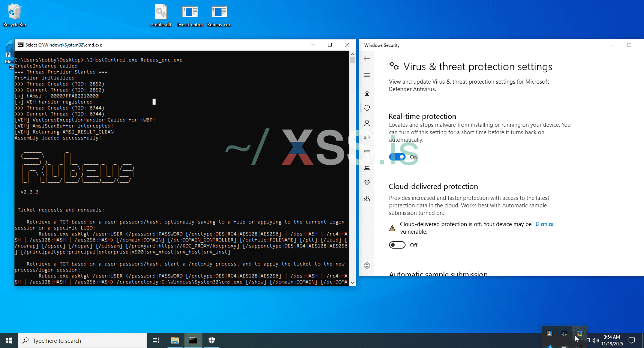
Task: Click '>>> Thread Created (TID: 6744)' line
Action: [x=60, y=108]
